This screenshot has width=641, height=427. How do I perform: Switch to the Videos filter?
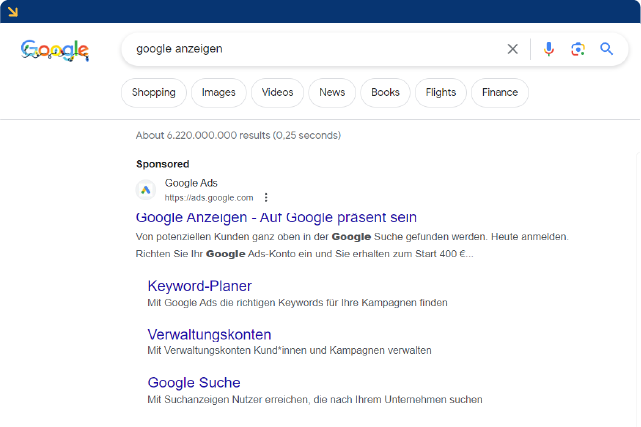click(278, 93)
